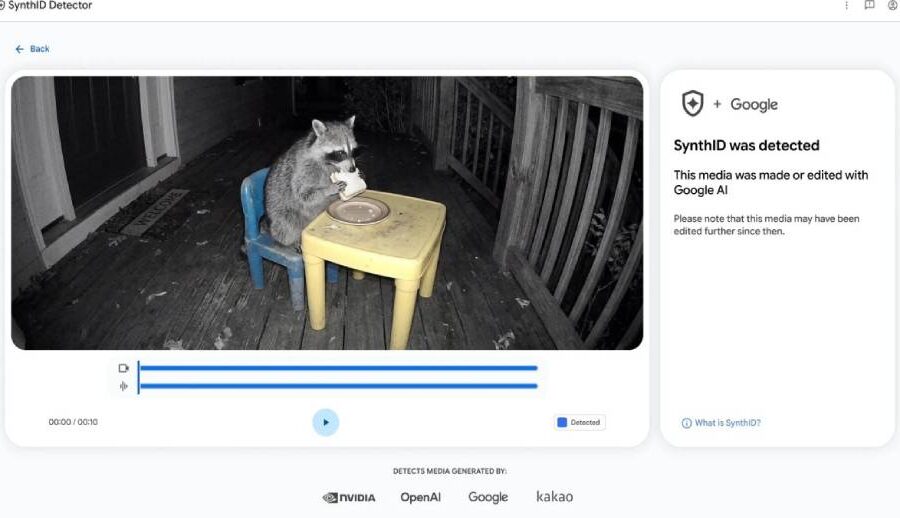Viewport: 900px width, 518px height.
Task: Click 'This media was made or edited' text
Action: pos(770,183)
